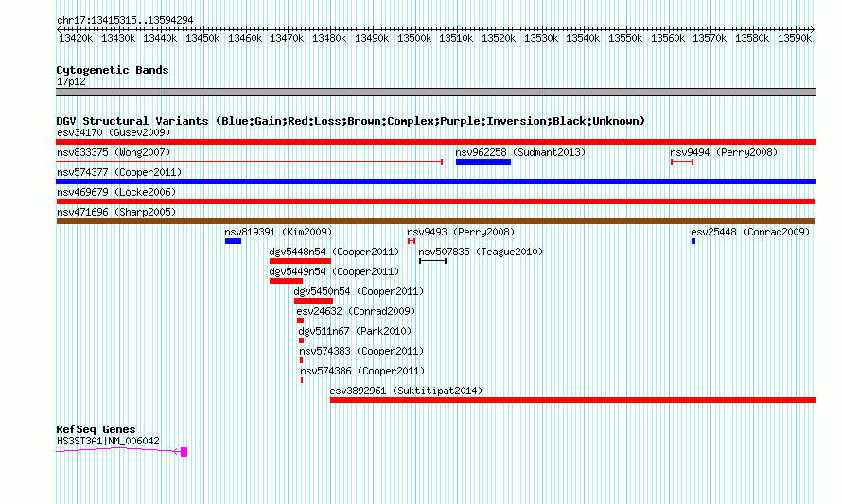Click the Cytogenetic Bands track title
Viewport: 842px width, 504px height.
tap(113, 70)
